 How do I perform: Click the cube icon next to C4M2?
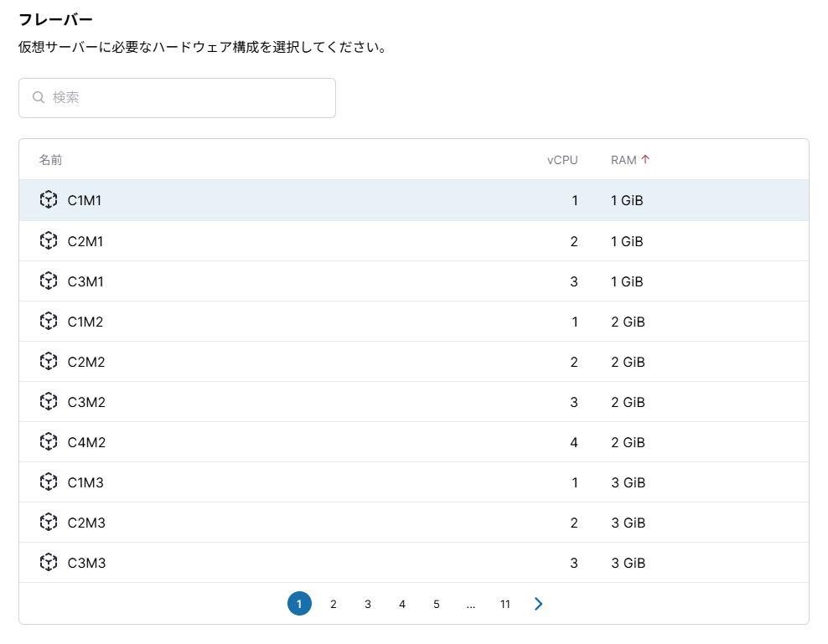point(48,442)
